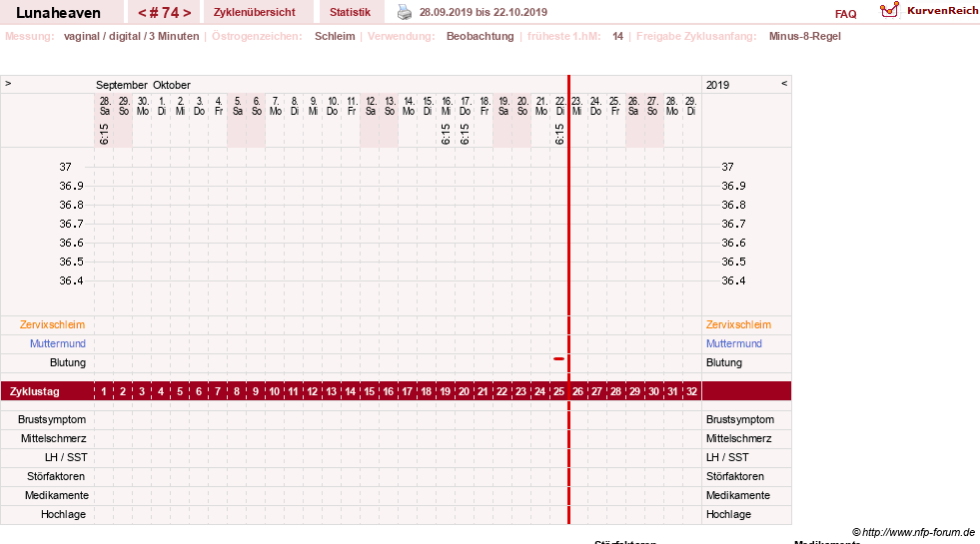Click the left 'Störfaktoren' row label

tap(56, 476)
